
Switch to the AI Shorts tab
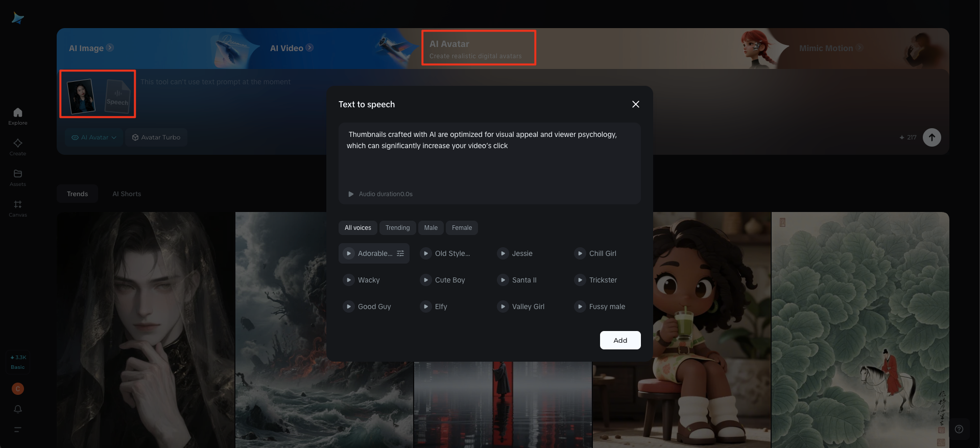click(127, 194)
